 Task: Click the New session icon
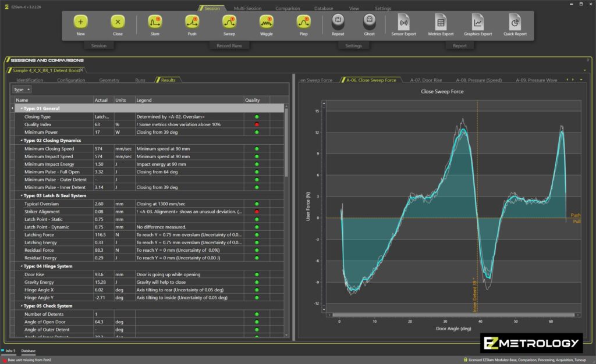(x=80, y=22)
